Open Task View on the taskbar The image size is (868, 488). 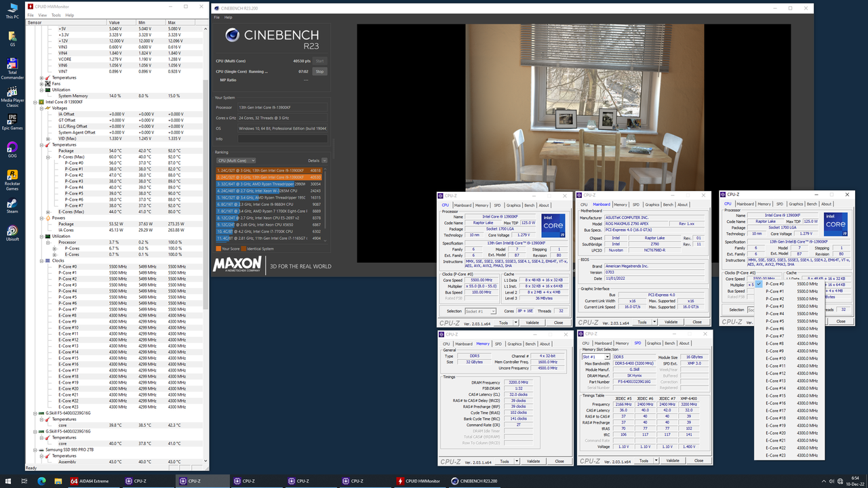[24, 481]
